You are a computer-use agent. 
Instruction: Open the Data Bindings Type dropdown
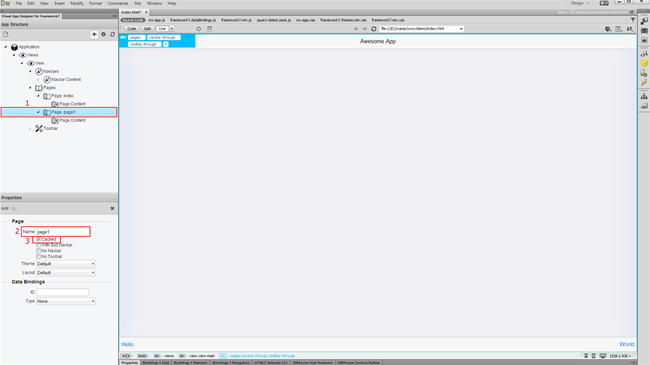[x=66, y=301]
